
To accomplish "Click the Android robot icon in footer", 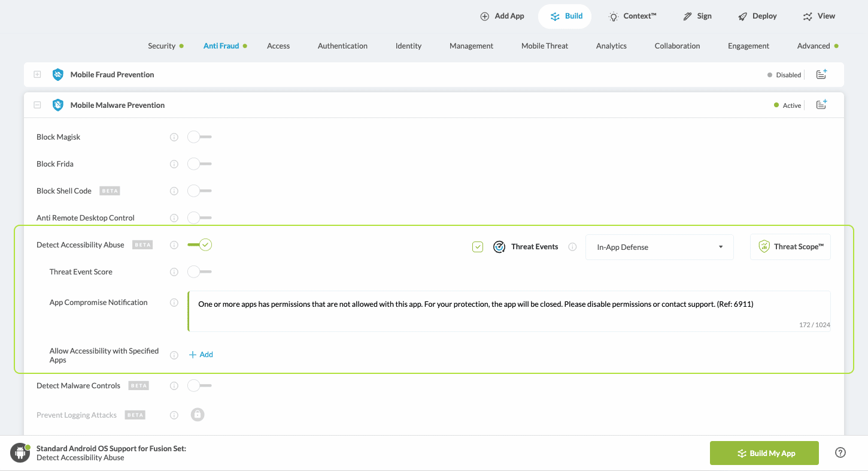I will pos(20,453).
